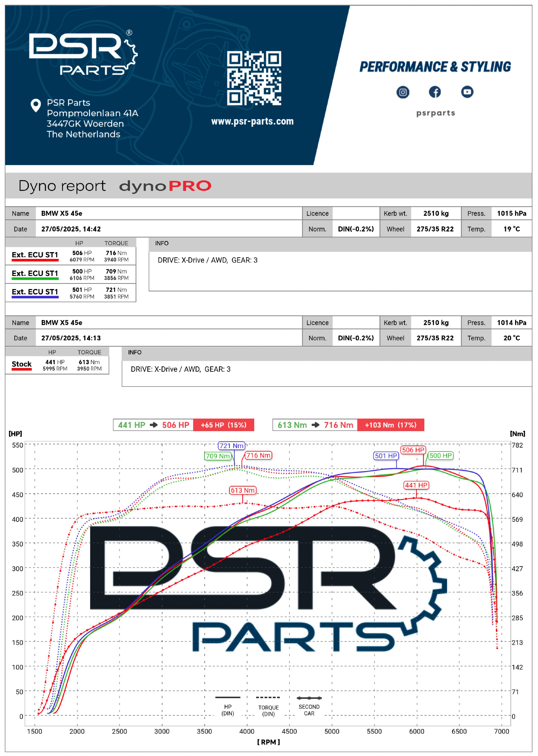Image resolution: width=538 pixels, height=756 pixels.
Task: Click the +103 Nm (17%) gain badge
Action: pos(390,425)
